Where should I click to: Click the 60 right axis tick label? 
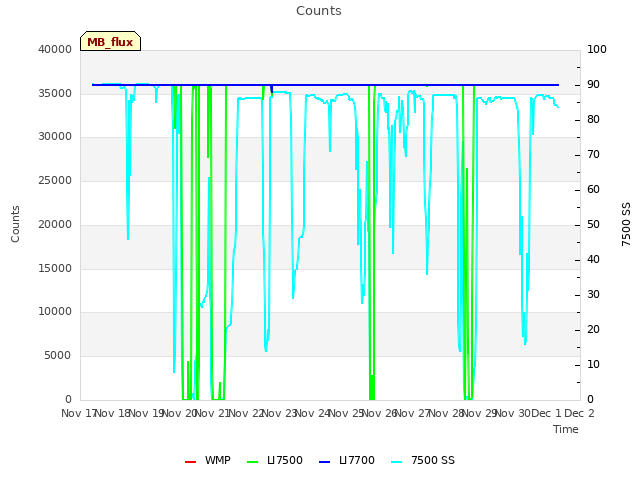(x=593, y=189)
